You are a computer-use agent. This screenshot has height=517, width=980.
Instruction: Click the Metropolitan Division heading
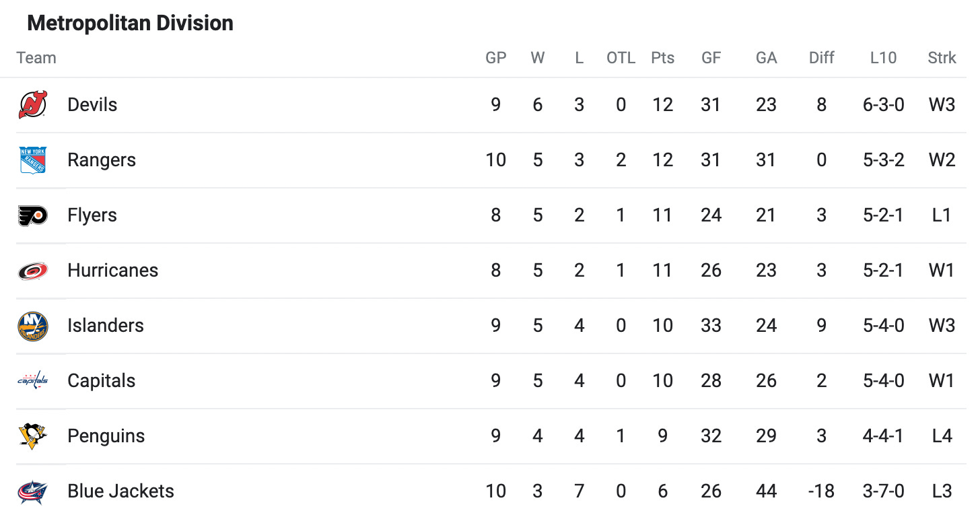[130, 24]
